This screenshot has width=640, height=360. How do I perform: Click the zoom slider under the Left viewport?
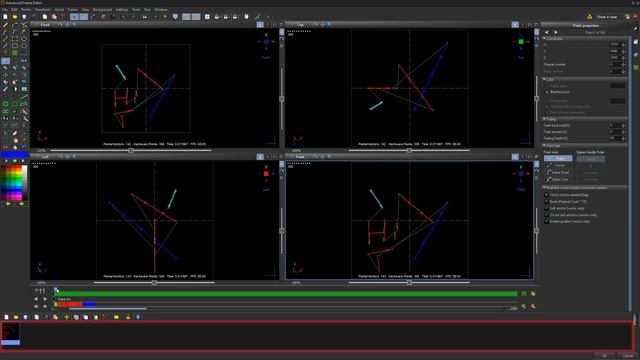click(x=154, y=282)
